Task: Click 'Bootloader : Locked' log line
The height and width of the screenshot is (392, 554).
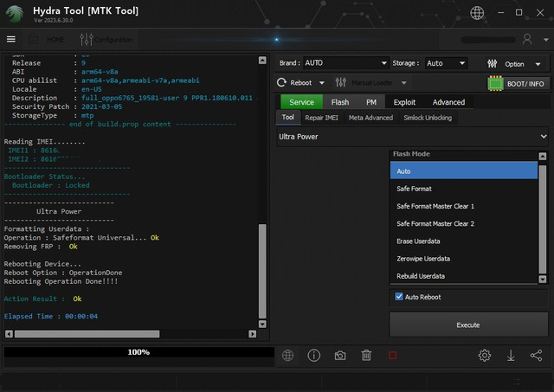Action: click(x=50, y=185)
